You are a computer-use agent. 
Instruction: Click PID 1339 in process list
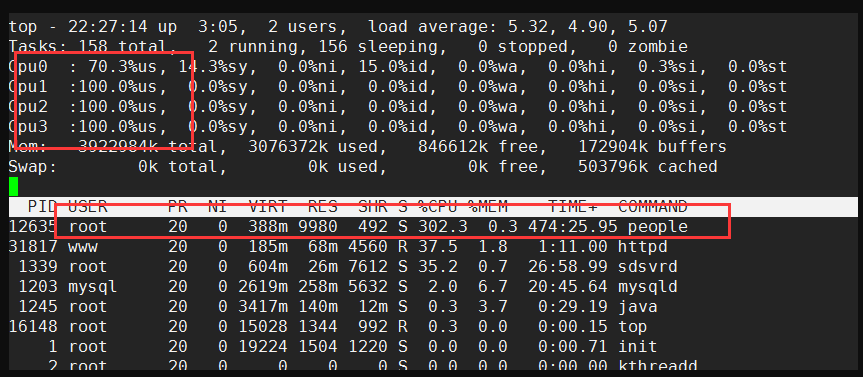point(38,267)
